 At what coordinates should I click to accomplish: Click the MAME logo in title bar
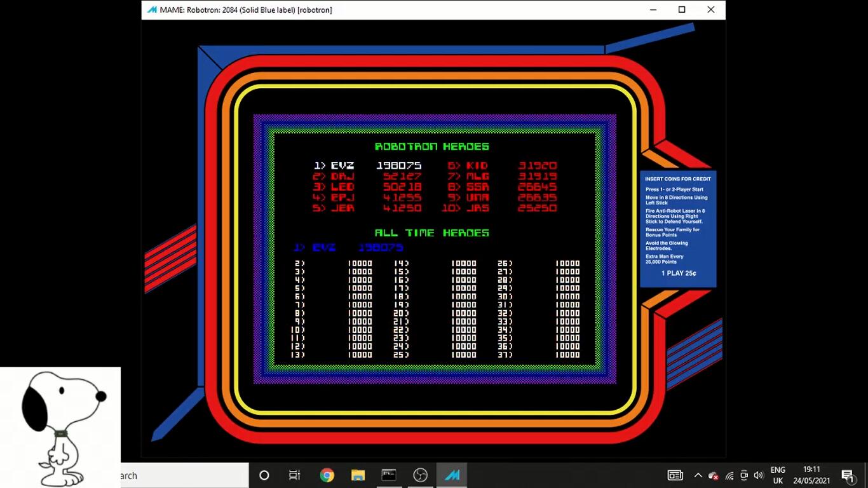pyautogui.click(x=152, y=10)
